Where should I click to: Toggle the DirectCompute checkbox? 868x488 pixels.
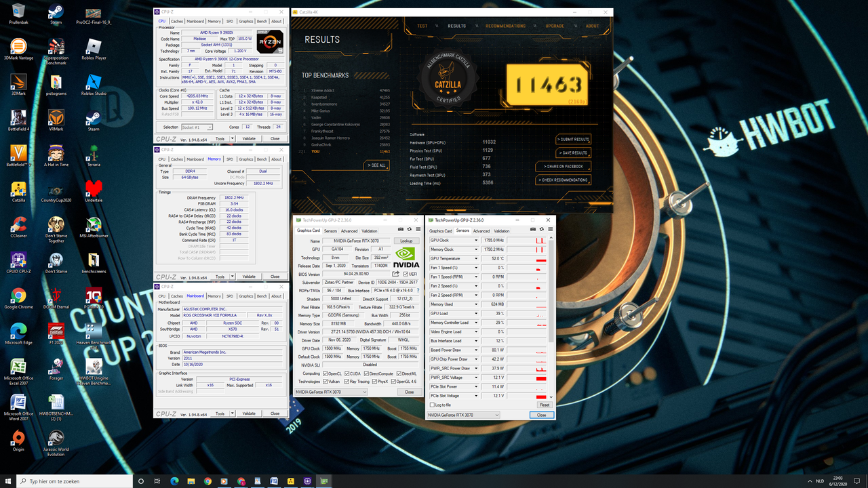(x=366, y=373)
